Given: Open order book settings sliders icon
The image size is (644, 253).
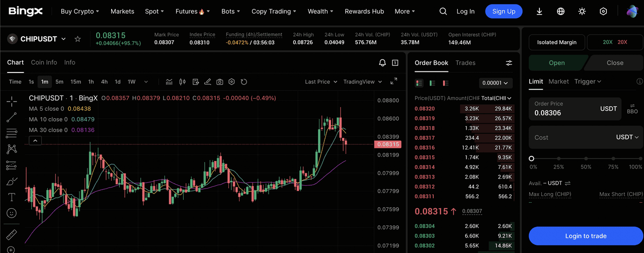Looking at the screenshot, I should click(509, 63).
